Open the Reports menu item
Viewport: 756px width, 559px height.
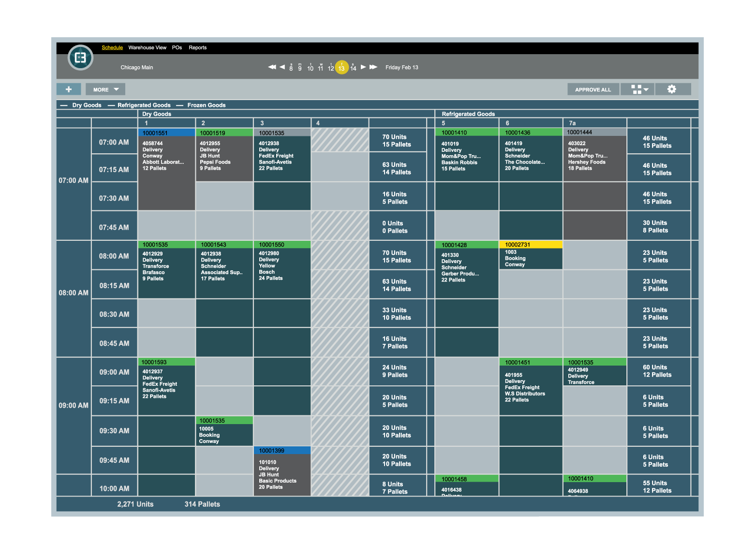pyautogui.click(x=198, y=47)
